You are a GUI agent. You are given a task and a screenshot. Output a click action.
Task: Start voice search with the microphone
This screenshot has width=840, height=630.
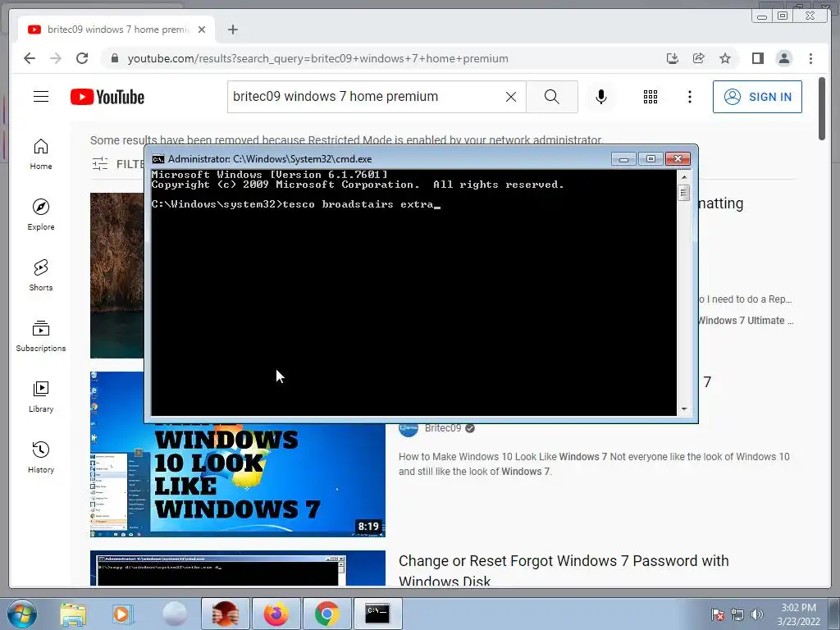point(601,97)
